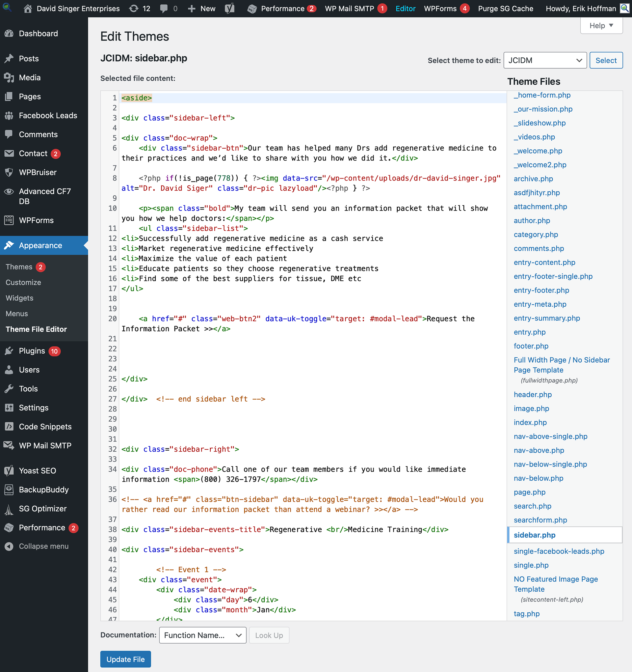Open searchform.php theme file
Screen dimensions: 632x672
click(540, 520)
